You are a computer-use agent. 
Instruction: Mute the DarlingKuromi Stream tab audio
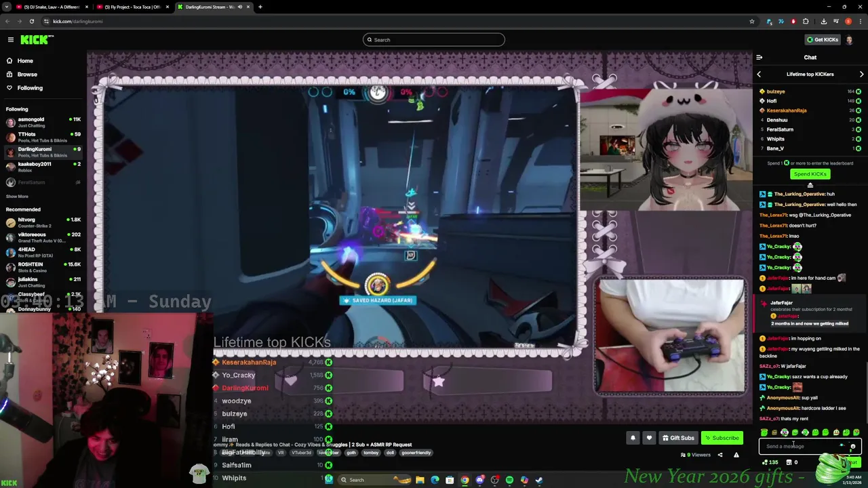tap(239, 7)
